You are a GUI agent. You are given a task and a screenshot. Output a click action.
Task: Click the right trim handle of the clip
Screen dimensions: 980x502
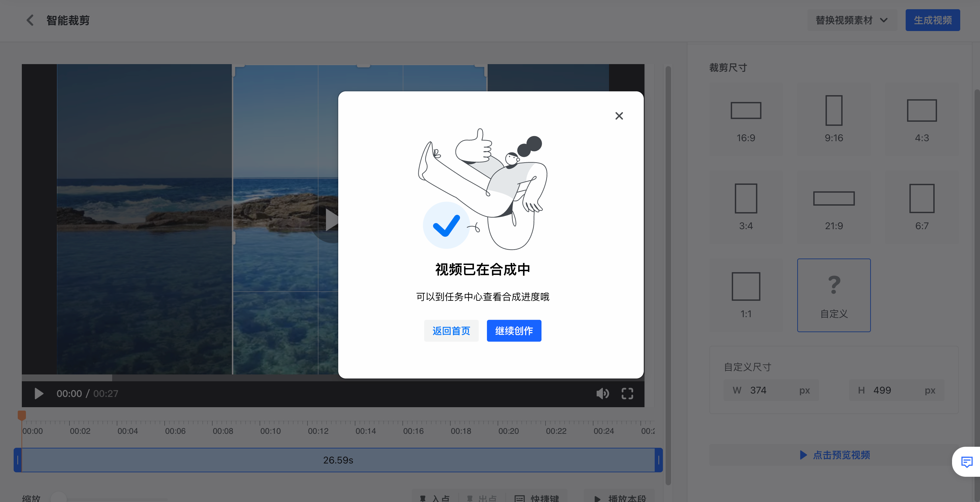pos(658,460)
